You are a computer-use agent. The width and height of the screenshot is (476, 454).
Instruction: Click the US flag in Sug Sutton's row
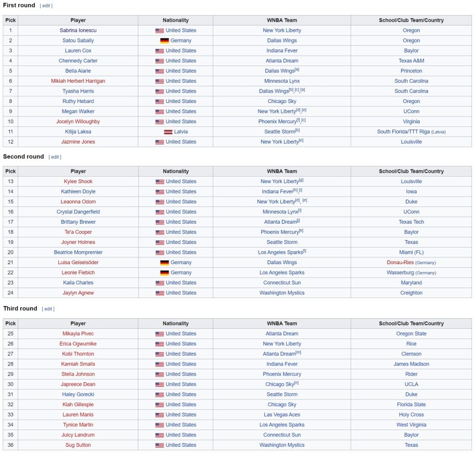pyautogui.click(x=159, y=446)
